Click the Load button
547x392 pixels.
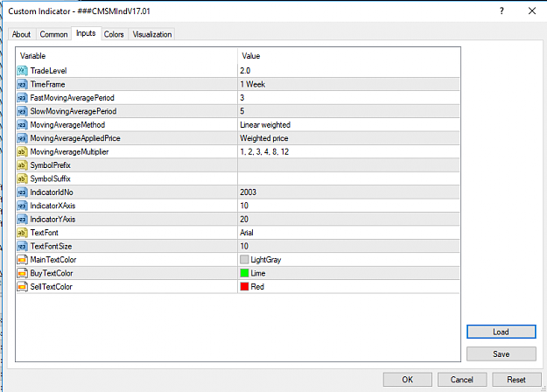[501, 332]
